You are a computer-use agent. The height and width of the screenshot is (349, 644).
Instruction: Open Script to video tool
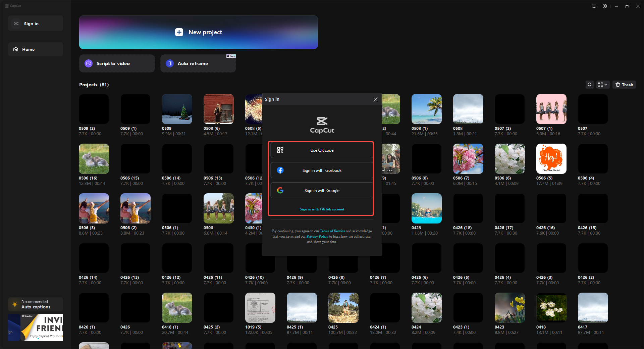click(117, 63)
